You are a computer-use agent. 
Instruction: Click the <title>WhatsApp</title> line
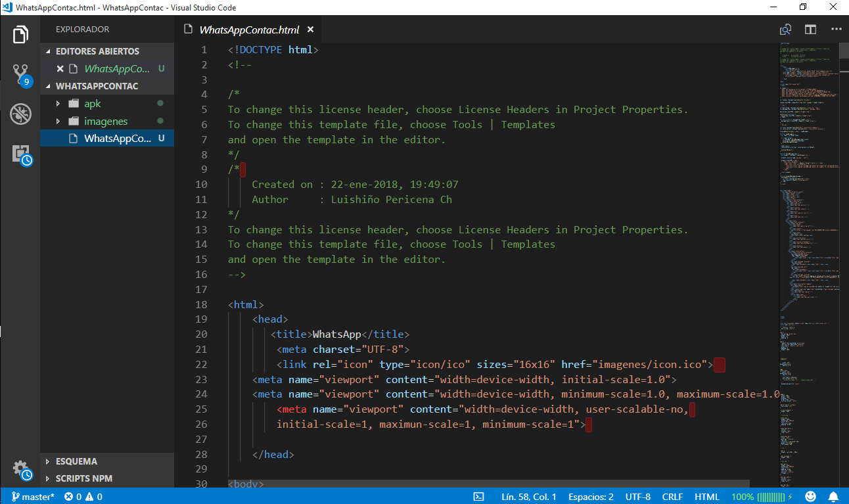[x=340, y=334]
